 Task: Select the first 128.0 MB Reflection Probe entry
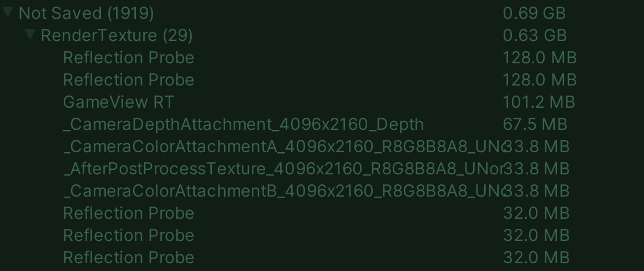(x=129, y=58)
